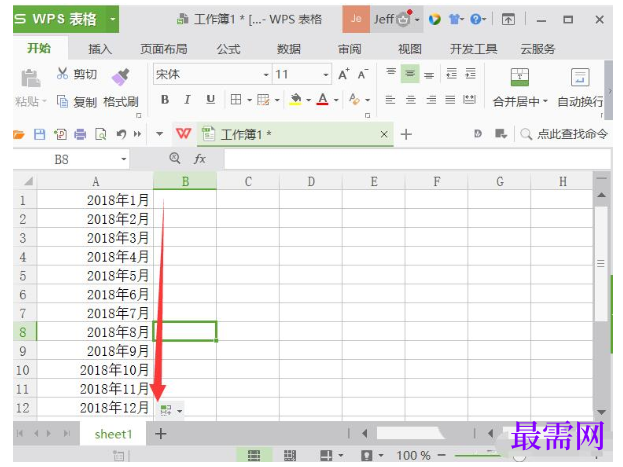623x467 pixels.
Task: Apply red font color with the A icon
Action: click(x=323, y=99)
